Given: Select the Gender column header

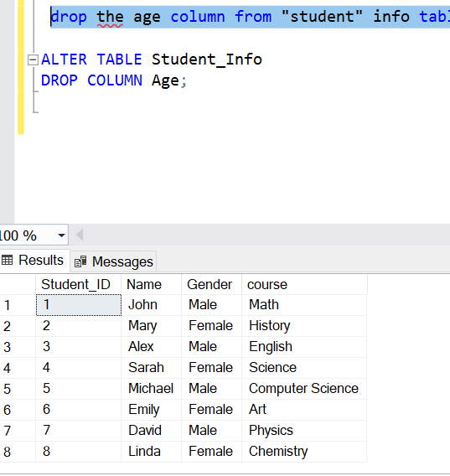Looking at the screenshot, I should [212, 284].
